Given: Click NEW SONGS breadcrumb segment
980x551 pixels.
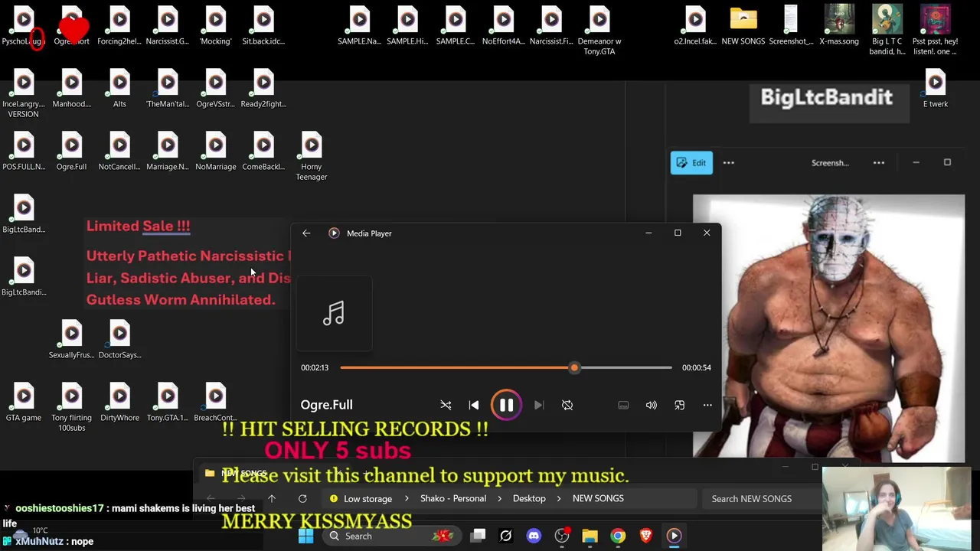Looking at the screenshot, I should [x=598, y=499].
